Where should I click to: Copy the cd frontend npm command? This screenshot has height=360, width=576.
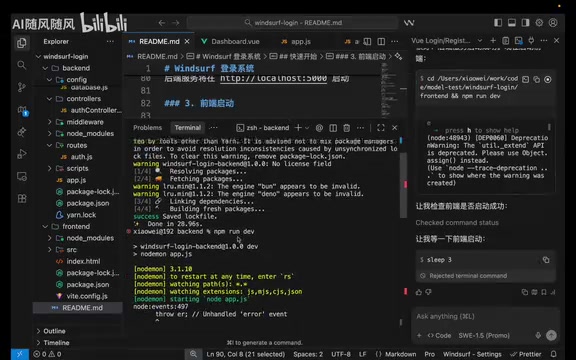point(536,79)
